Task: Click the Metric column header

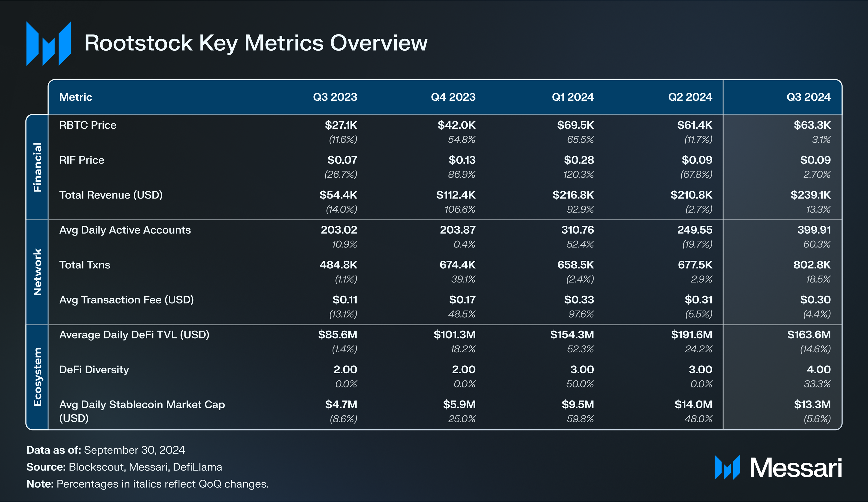Action: point(76,97)
